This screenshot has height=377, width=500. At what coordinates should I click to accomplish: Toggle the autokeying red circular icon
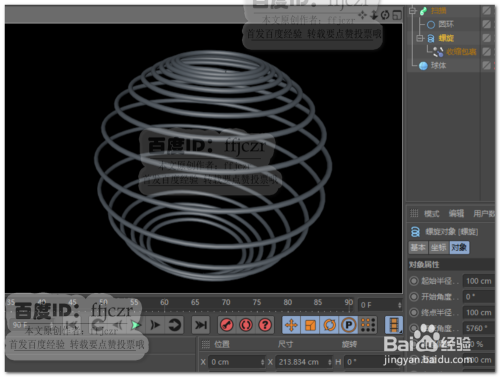pos(246,325)
